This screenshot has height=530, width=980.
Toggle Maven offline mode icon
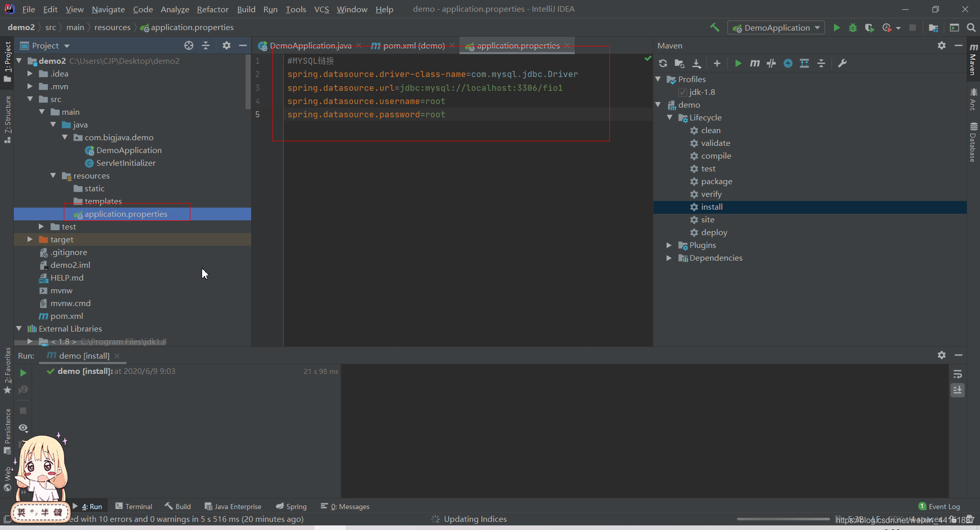point(788,63)
